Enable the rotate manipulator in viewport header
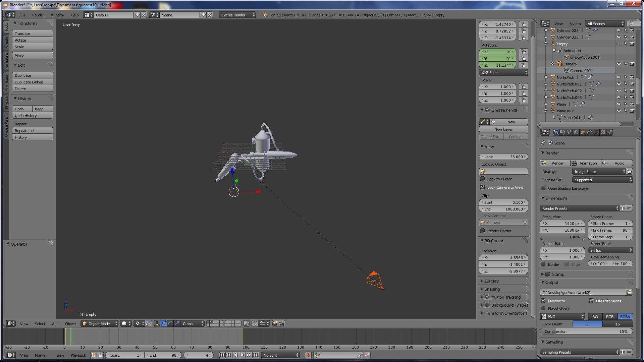The height and width of the screenshot is (362, 644). (169, 323)
